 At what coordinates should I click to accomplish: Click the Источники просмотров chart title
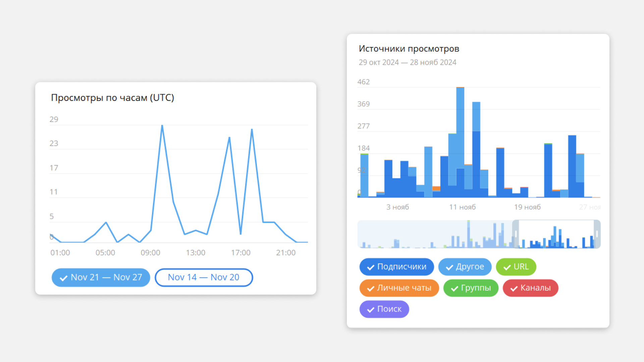pyautogui.click(x=409, y=49)
